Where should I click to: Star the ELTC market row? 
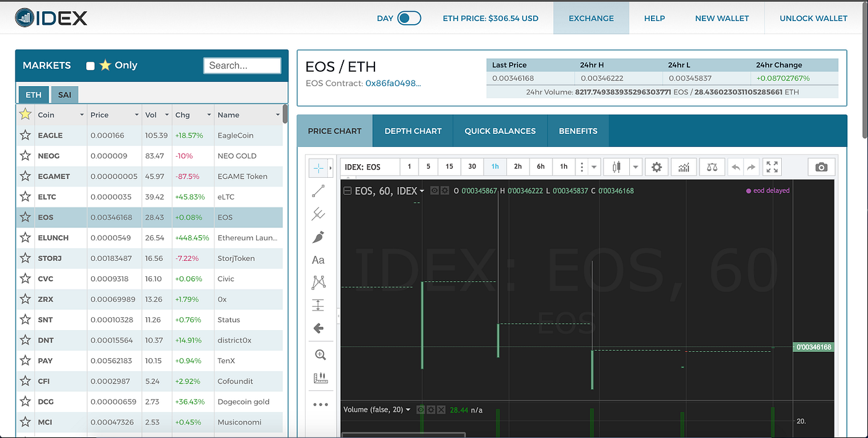(25, 196)
